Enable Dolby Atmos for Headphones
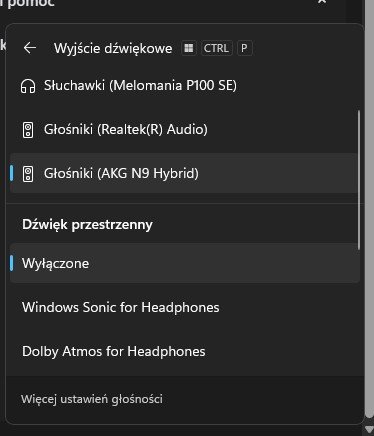This screenshot has width=374, height=436. (x=185, y=351)
